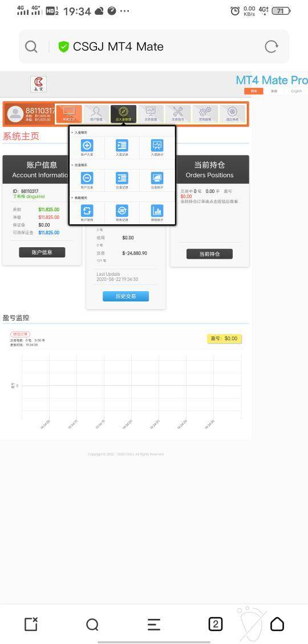Click the 账户信息 dark button
The height and width of the screenshot is (644, 308).
pyautogui.click(x=42, y=252)
